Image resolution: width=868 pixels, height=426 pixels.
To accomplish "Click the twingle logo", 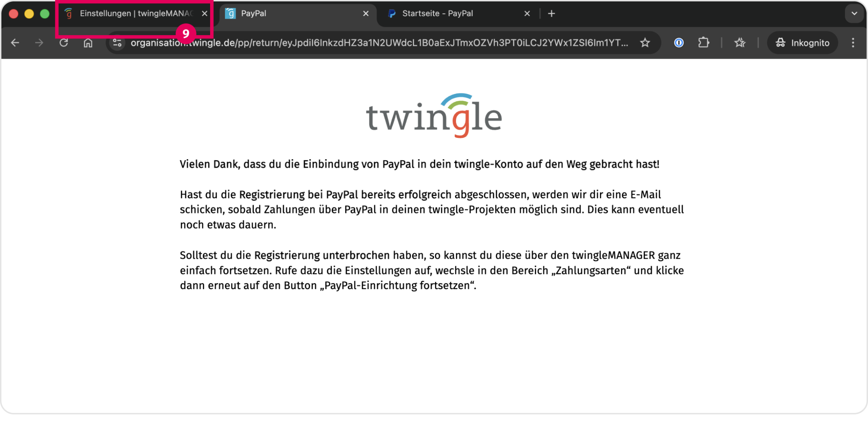I will point(434,116).
